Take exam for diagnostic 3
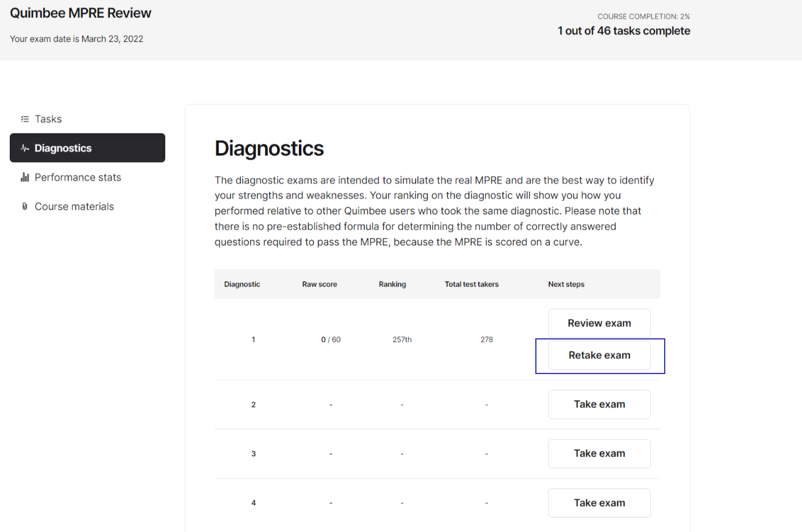This screenshot has height=532, width=802. coord(599,454)
